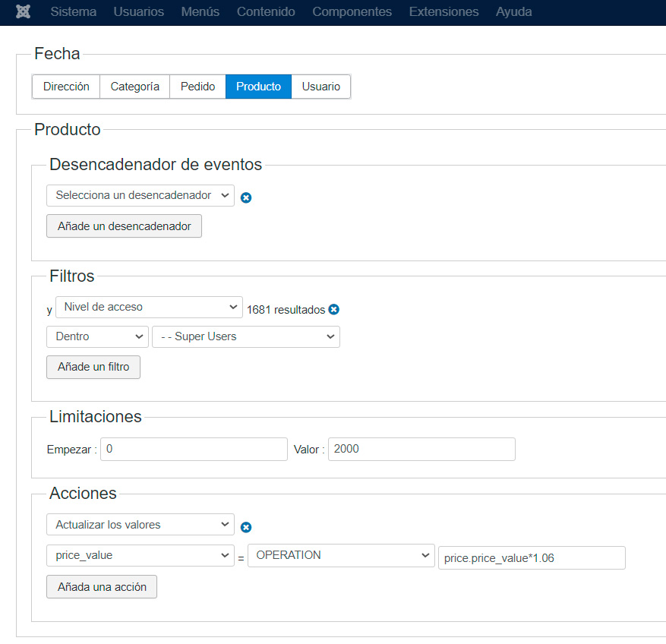Open the Dentro operator dropdown

click(97, 336)
